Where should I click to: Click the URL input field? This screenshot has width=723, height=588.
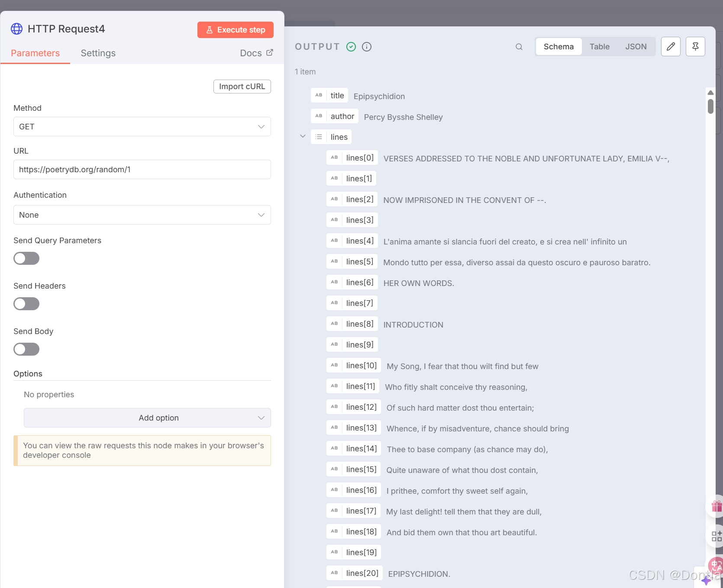(142, 170)
